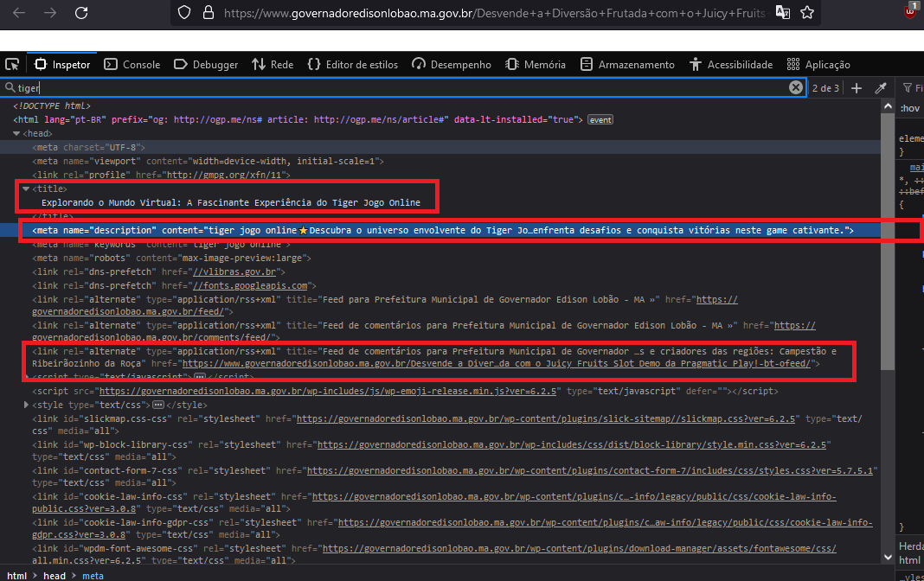Select the meta robots node
The image size is (924, 581).
click(x=171, y=259)
